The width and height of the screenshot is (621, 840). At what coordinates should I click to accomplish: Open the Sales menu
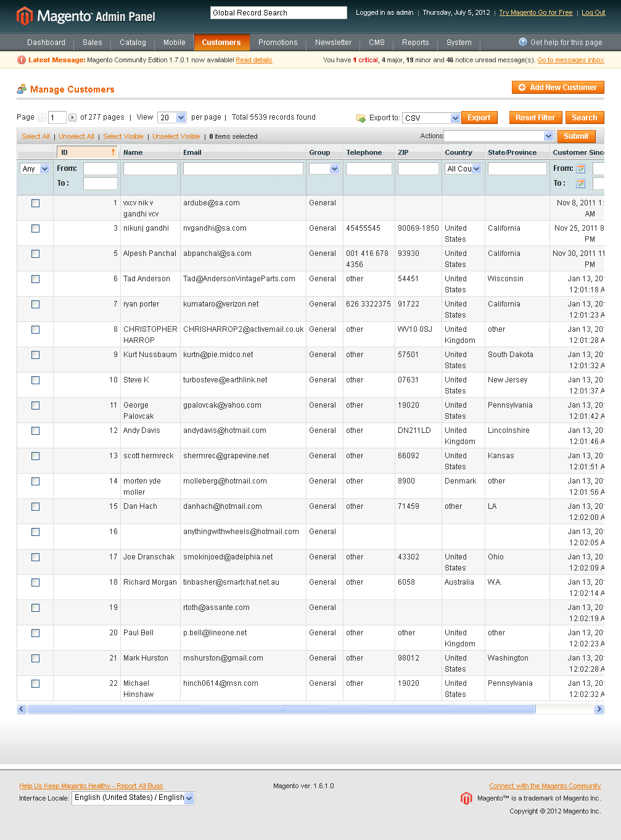93,43
